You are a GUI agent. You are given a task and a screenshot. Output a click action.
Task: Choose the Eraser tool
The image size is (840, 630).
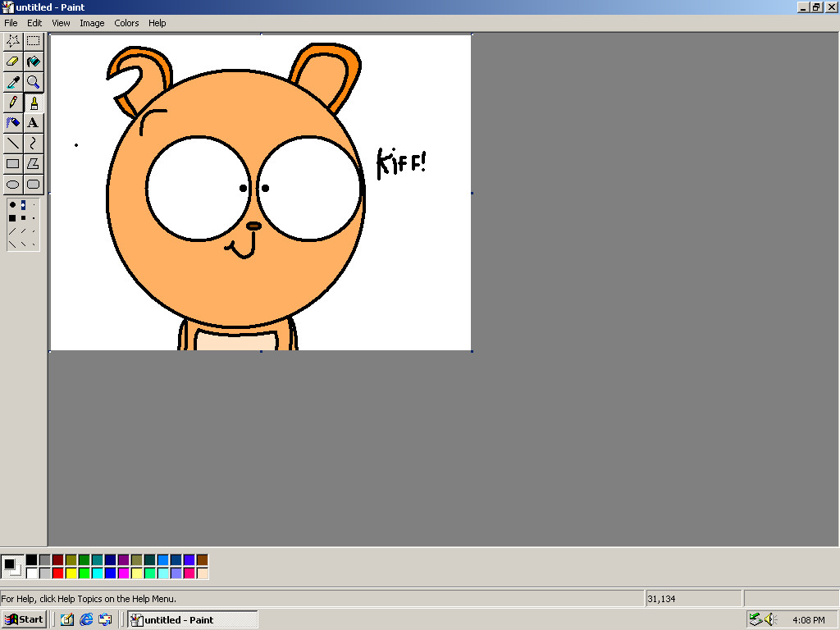click(13, 62)
